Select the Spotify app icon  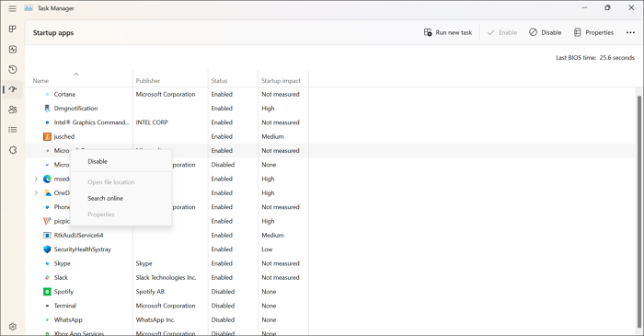click(47, 292)
